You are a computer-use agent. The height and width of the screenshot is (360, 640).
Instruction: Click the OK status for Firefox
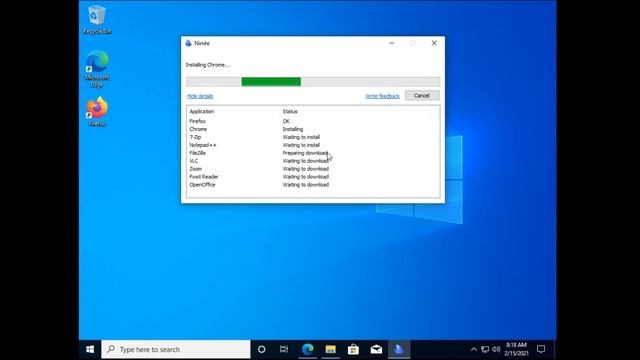click(286, 121)
